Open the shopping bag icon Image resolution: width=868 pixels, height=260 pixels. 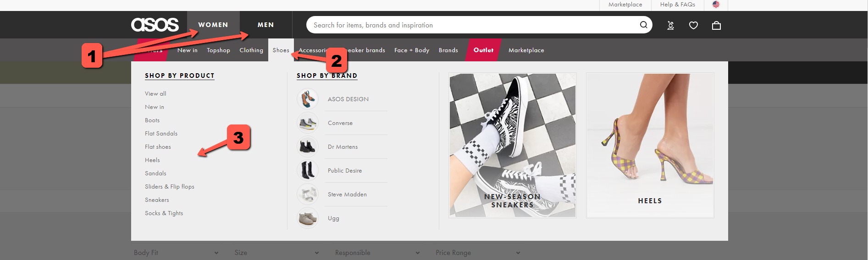point(716,25)
